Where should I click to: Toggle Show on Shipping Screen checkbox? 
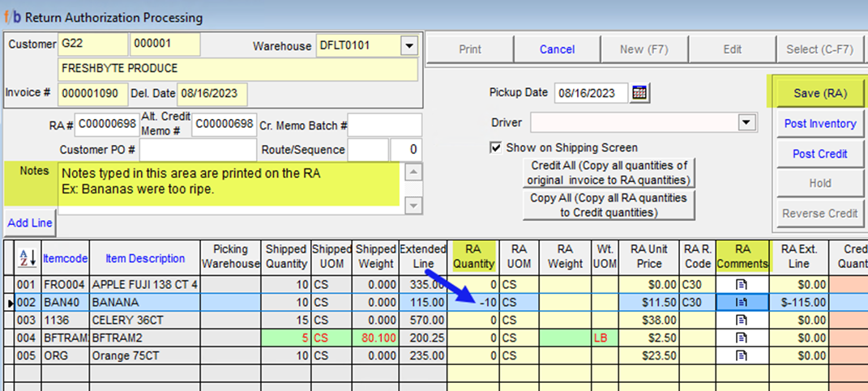point(496,148)
